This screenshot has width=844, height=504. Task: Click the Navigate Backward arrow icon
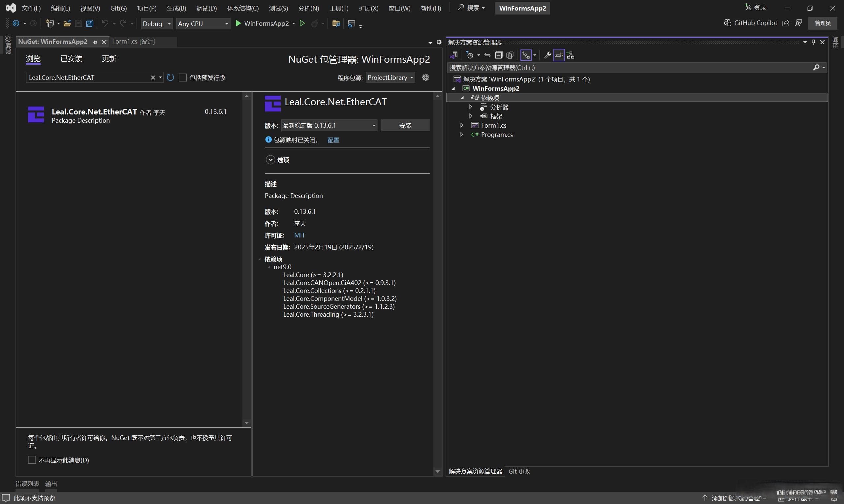16,23
